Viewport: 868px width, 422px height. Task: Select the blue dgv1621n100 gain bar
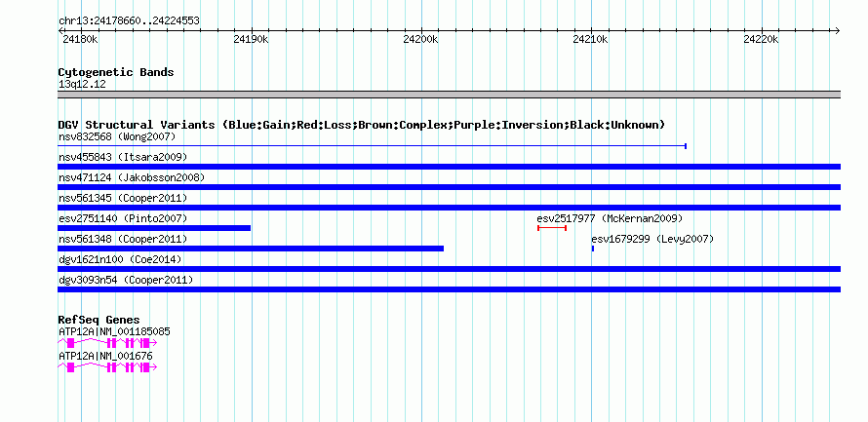pos(449,269)
